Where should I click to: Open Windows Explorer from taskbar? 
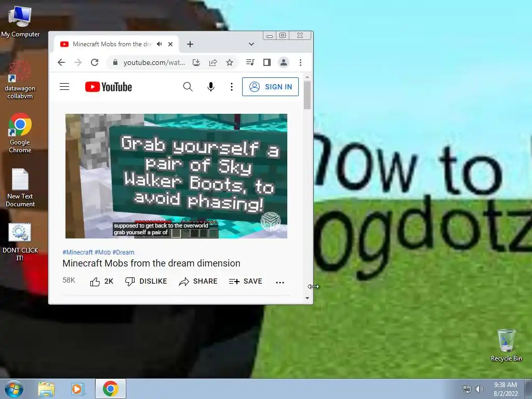click(x=46, y=389)
